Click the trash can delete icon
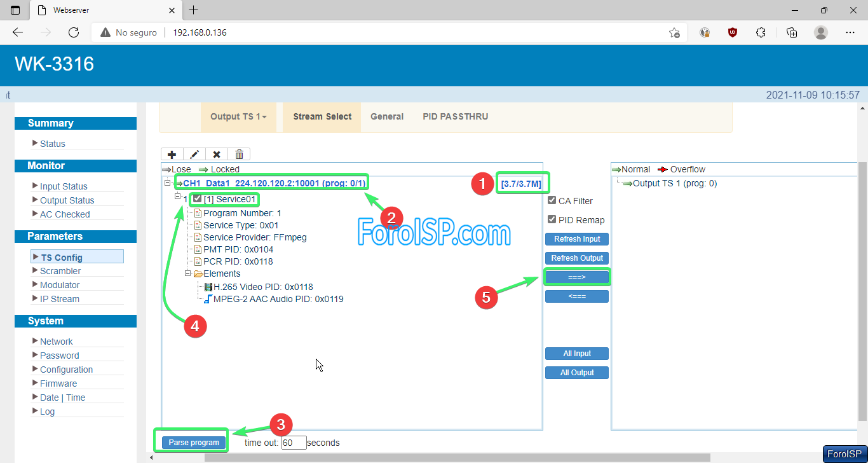Viewport: 868px width, 463px height. [x=240, y=155]
